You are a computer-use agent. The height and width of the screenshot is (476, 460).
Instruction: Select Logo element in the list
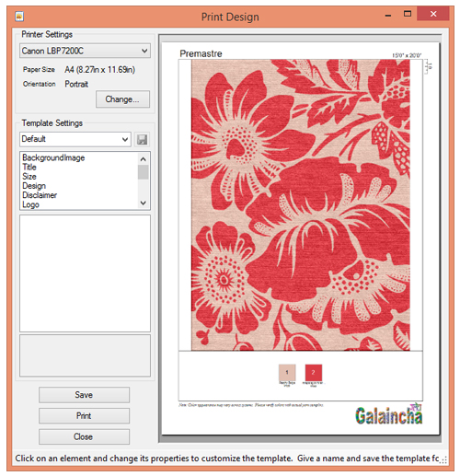click(x=30, y=204)
